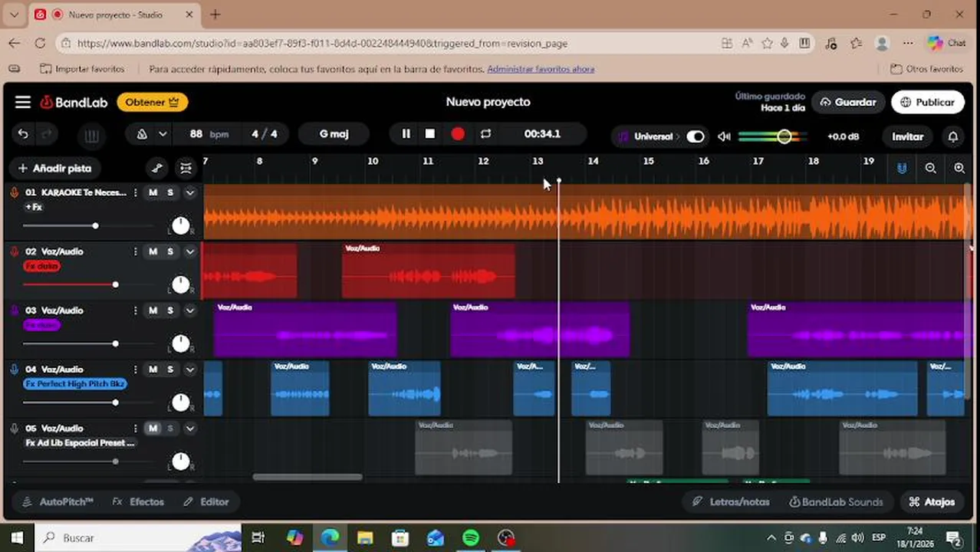The image size is (980, 552).
Task: Click the zoom out magnifier icon
Action: [931, 168]
